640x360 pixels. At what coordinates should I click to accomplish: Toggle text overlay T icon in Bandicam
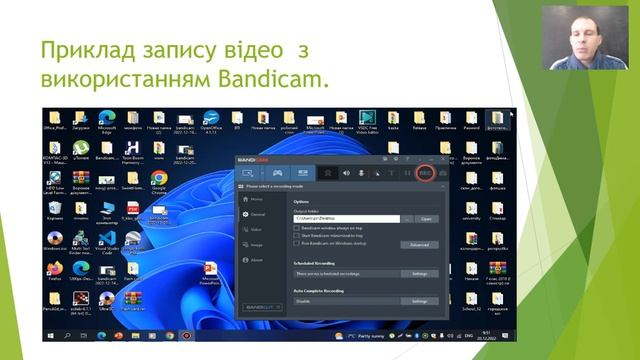(x=391, y=173)
